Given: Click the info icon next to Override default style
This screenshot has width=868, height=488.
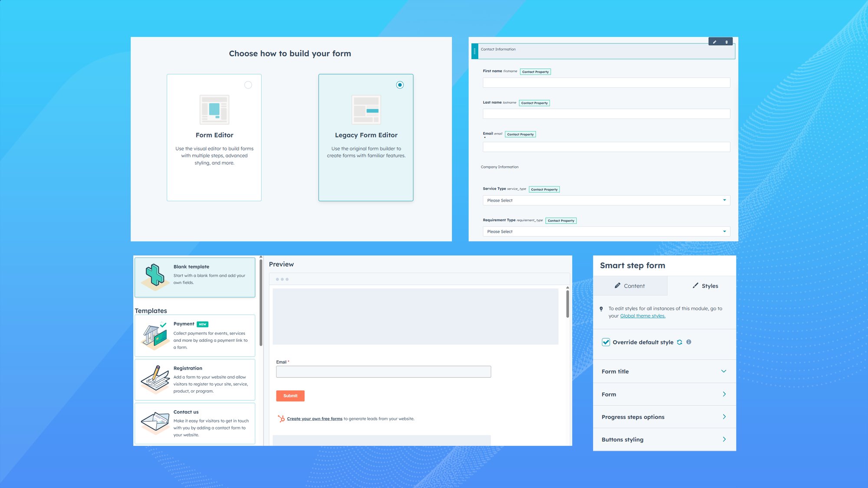Looking at the screenshot, I should pyautogui.click(x=689, y=342).
